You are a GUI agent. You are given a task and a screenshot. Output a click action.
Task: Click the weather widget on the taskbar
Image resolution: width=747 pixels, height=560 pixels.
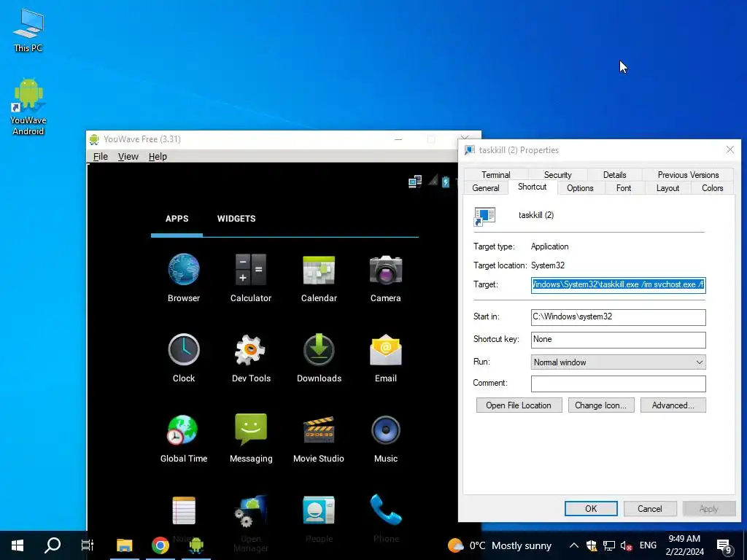499,545
